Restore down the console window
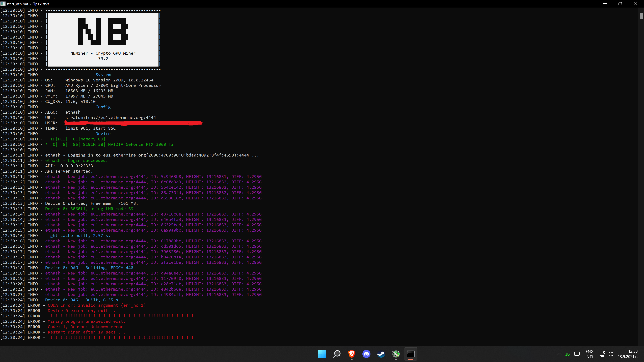Image resolution: width=644 pixels, height=362 pixels. click(x=620, y=4)
